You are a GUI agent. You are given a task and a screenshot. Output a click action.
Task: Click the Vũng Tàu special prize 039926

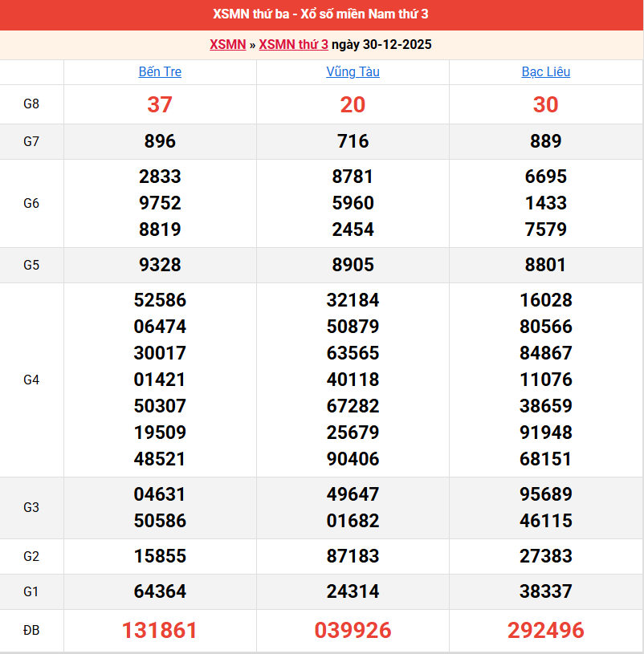coord(353,631)
